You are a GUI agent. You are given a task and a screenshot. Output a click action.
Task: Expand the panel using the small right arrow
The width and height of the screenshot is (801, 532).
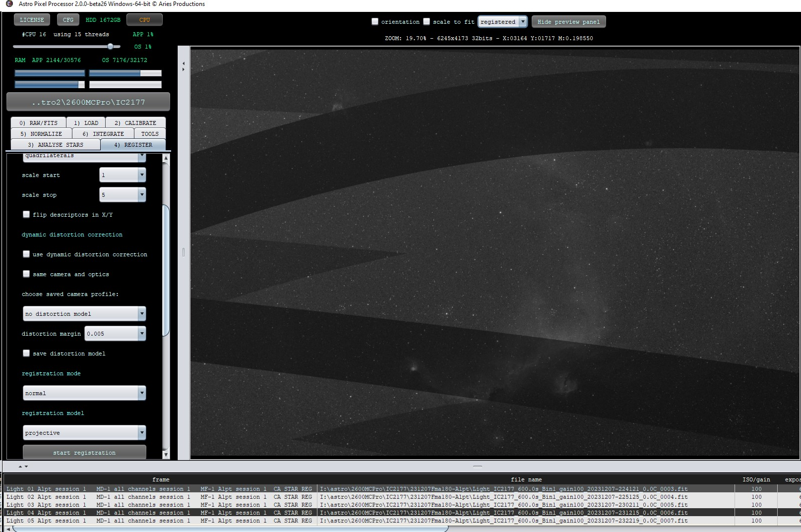[x=183, y=70]
